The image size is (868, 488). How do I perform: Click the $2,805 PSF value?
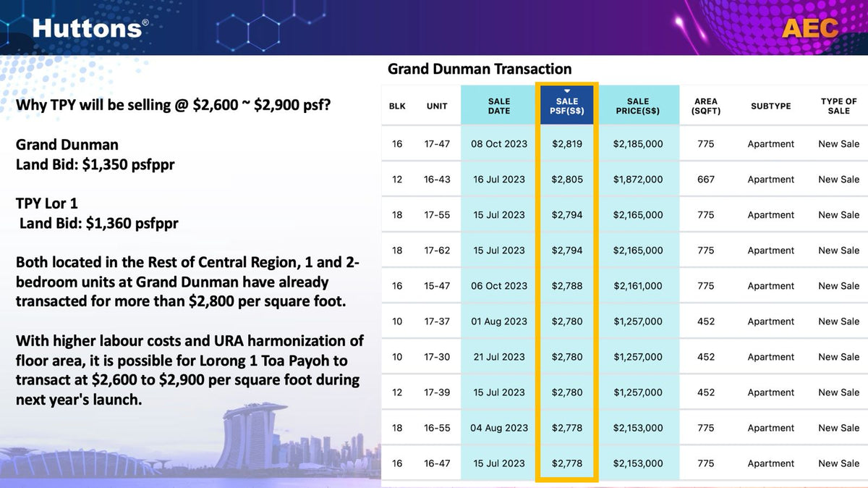point(567,180)
